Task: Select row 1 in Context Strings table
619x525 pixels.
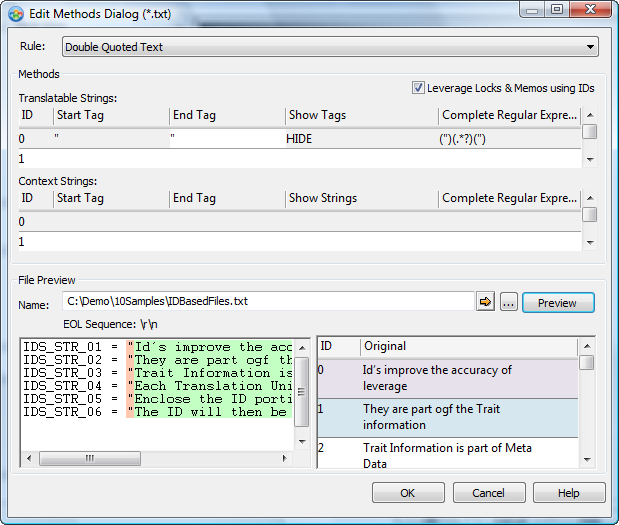Action: pyautogui.click(x=300, y=242)
